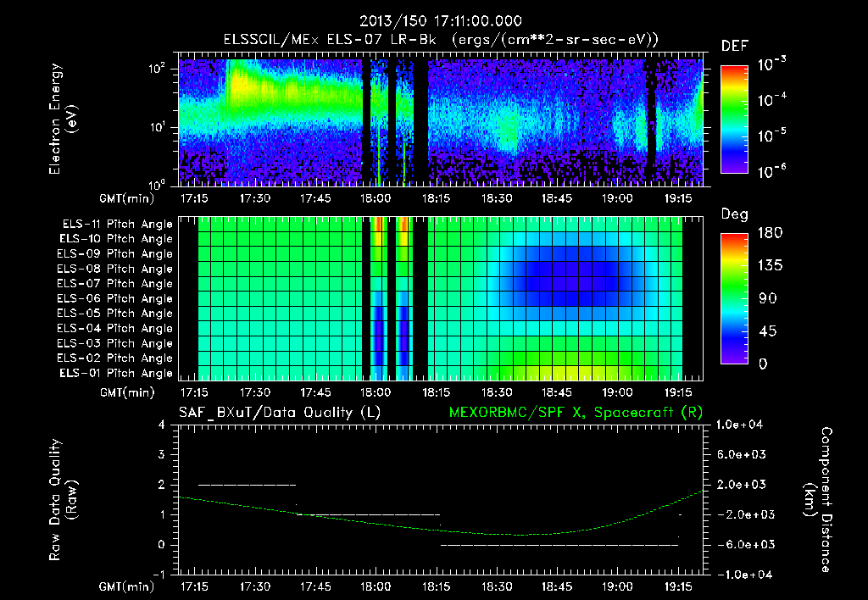The image size is (868, 600).
Task: Click the green dotted spacecraft X orbit curve
Action: tap(440, 530)
